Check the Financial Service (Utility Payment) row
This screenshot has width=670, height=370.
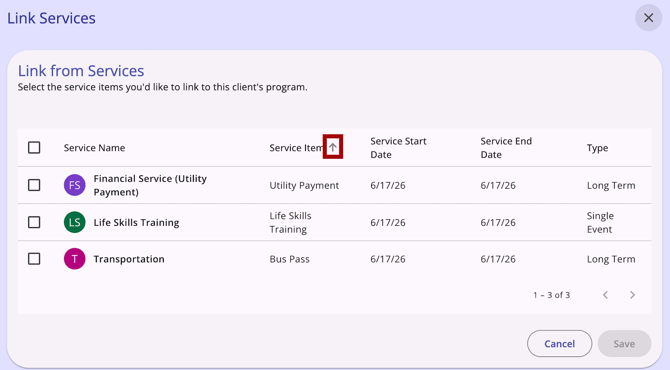coord(34,185)
